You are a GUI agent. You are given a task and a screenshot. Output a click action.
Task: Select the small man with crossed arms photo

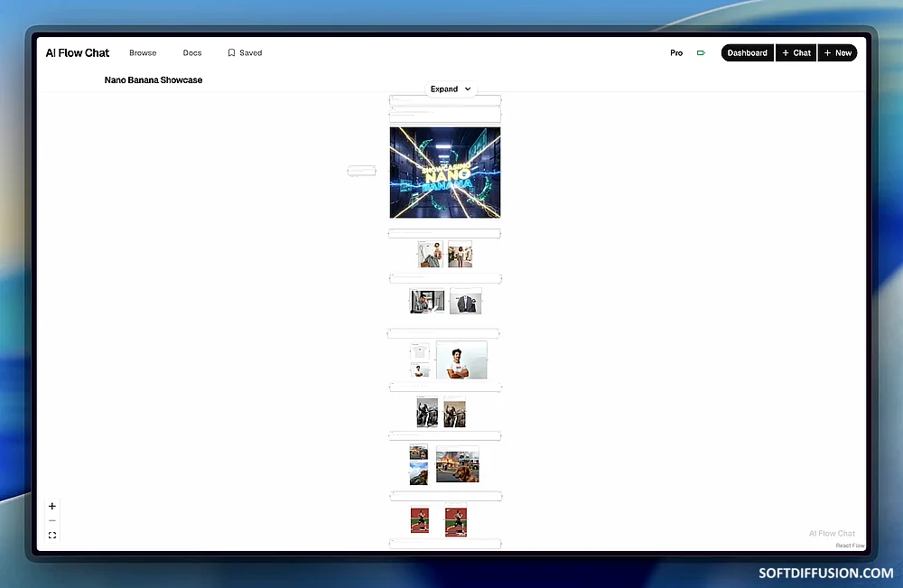[420, 370]
